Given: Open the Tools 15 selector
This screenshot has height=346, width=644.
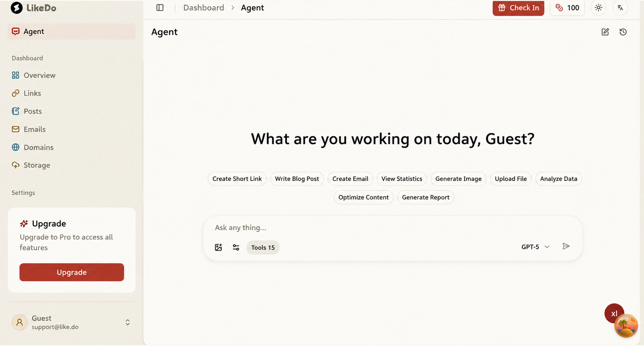Looking at the screenshot, I should (x=263, y=247).
